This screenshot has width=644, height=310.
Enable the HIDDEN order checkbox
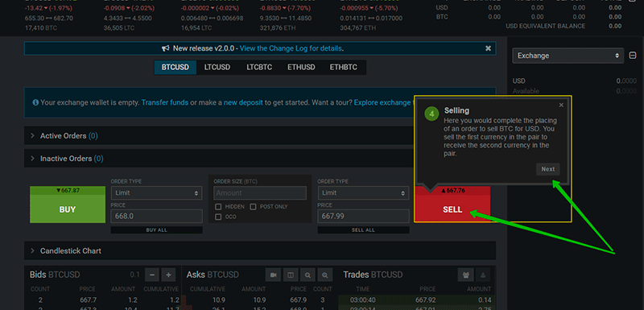pyautogui.click(x=218, y=206)
